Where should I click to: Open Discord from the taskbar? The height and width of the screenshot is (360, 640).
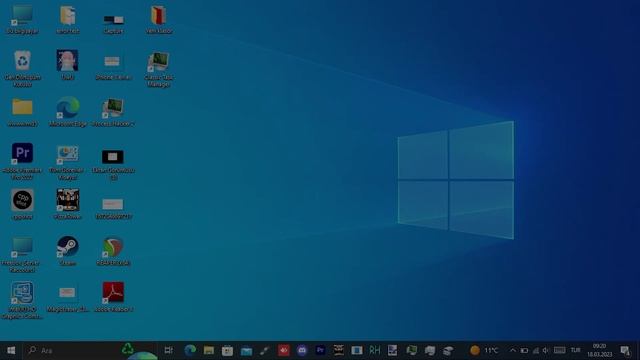302,350
